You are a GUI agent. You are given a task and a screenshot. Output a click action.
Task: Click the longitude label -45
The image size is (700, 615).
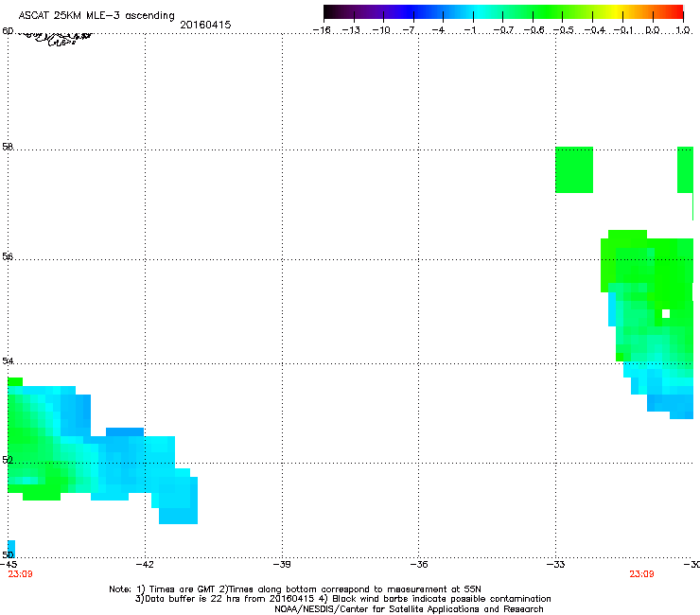tap(9, 565)
